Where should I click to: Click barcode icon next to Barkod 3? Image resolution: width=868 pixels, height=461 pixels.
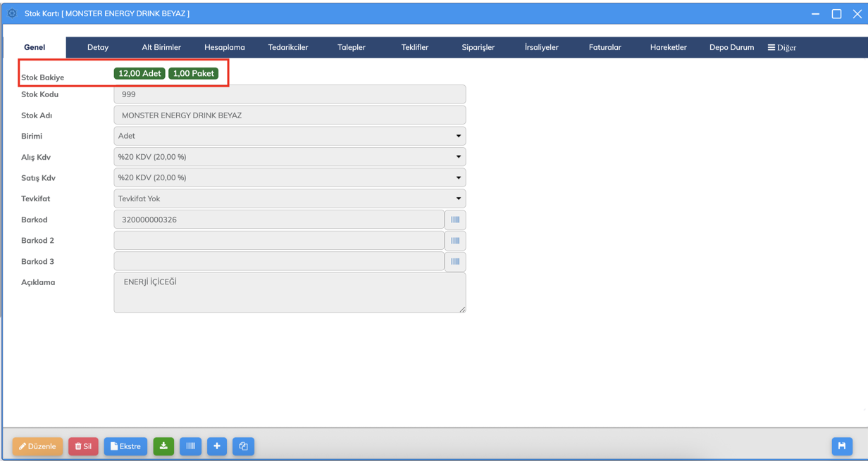455,262
